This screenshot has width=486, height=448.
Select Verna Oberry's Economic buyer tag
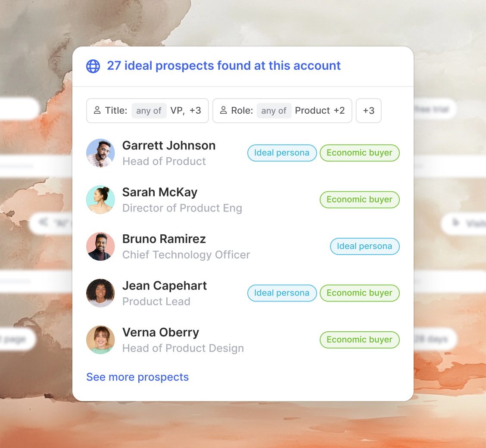click(x=359, y=340)
